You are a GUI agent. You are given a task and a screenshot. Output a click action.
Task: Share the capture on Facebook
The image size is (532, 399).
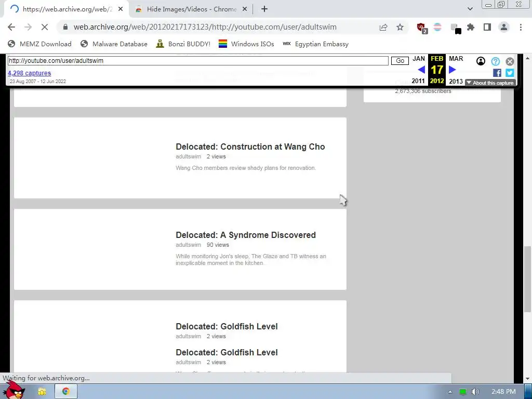497,73
